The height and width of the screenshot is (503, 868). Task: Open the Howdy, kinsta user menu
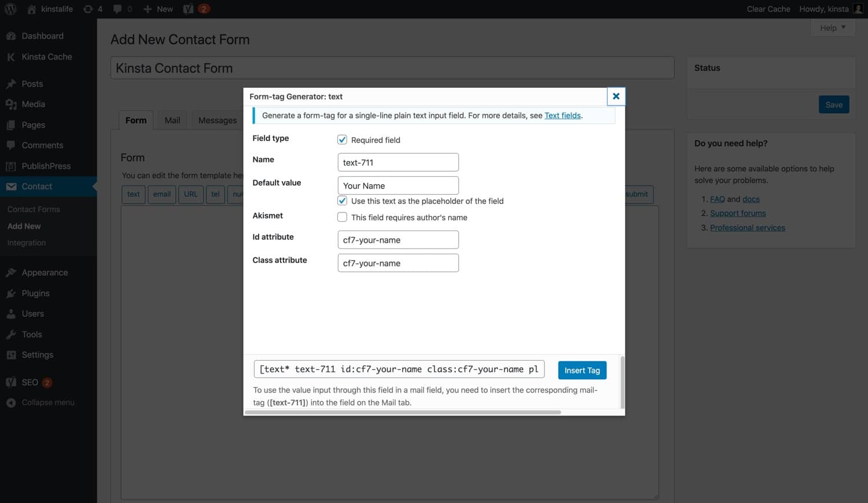824,9
